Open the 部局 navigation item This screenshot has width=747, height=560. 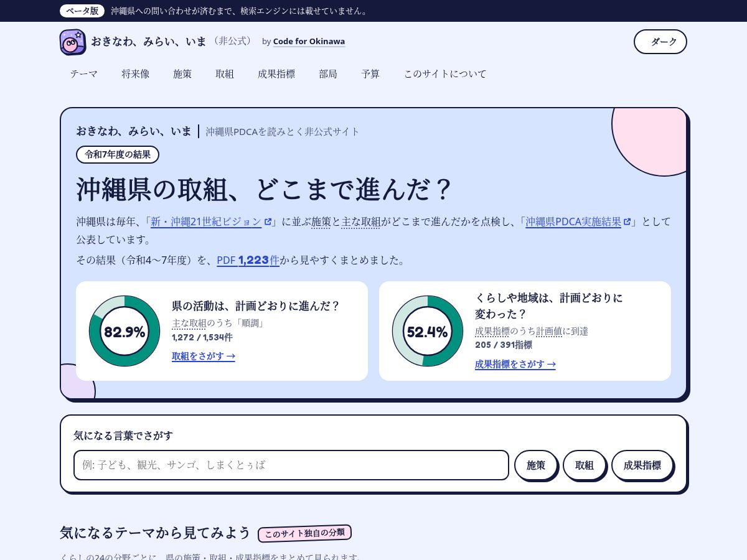(x=328, y=73)
